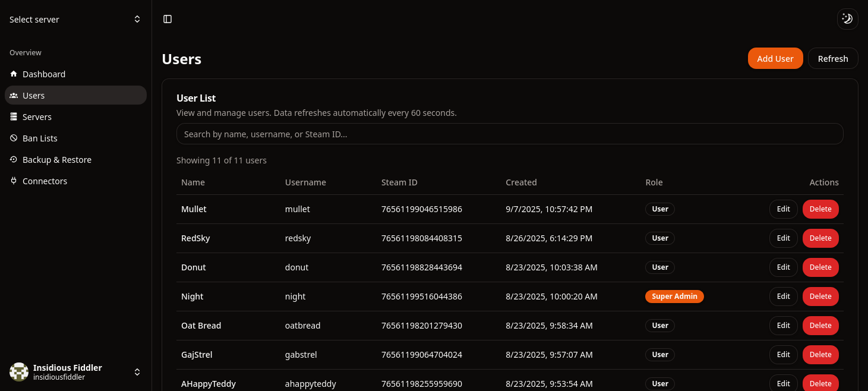
Task: Click the Super Admin role badge
Action: [674, 296]
